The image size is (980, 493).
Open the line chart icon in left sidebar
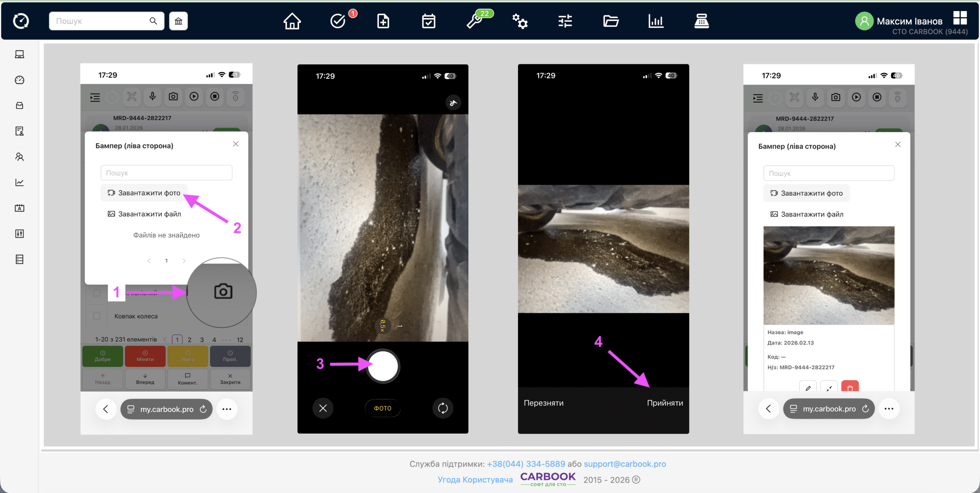[x=20, y=182]
